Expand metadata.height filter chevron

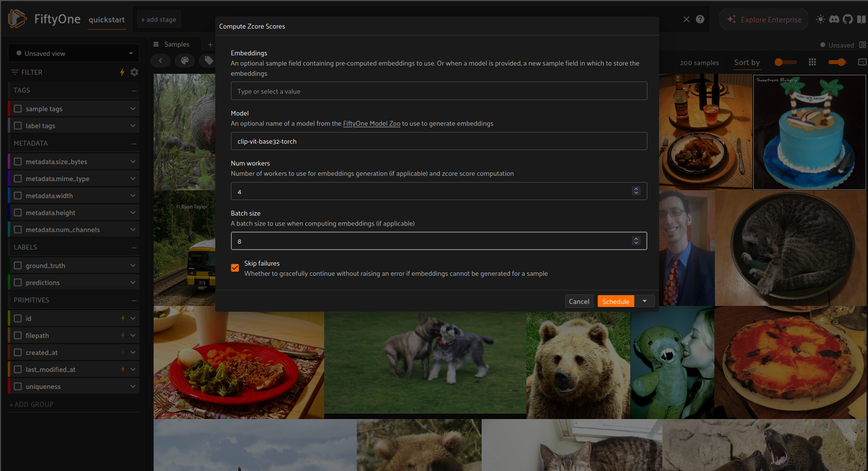(x=133, y=213)
